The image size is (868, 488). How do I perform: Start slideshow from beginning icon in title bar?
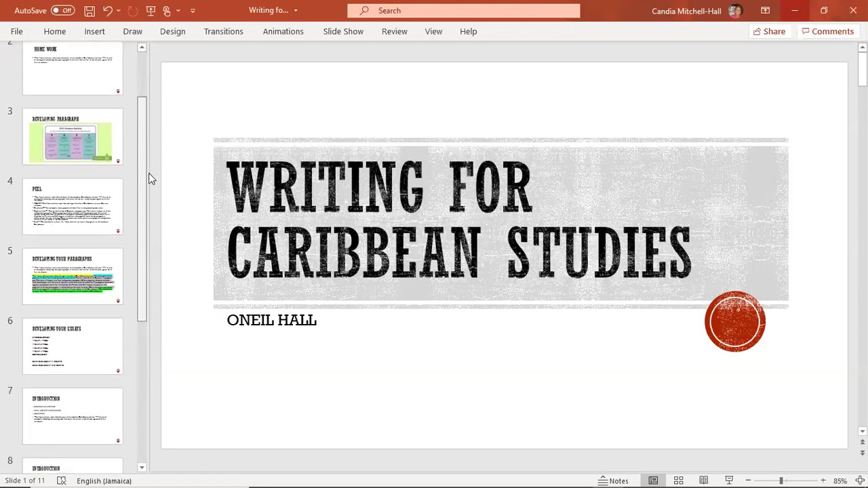pyautogui.click(x=151, y=10)
